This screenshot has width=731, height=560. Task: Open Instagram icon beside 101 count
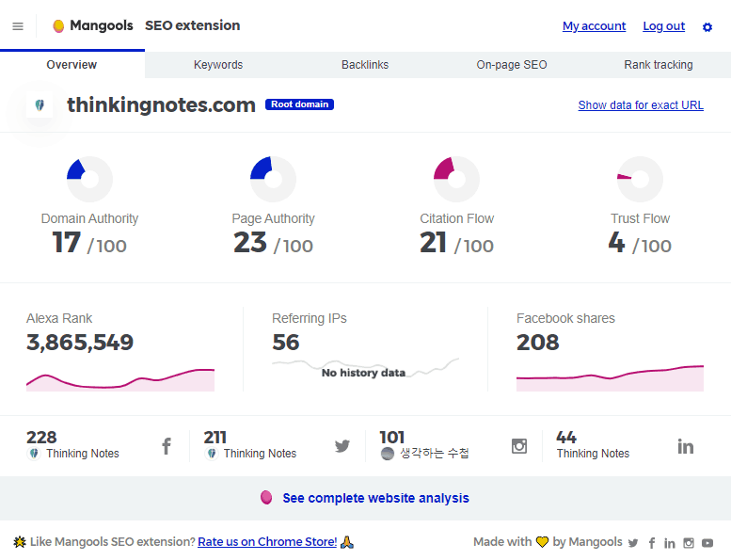coord(519,446)
